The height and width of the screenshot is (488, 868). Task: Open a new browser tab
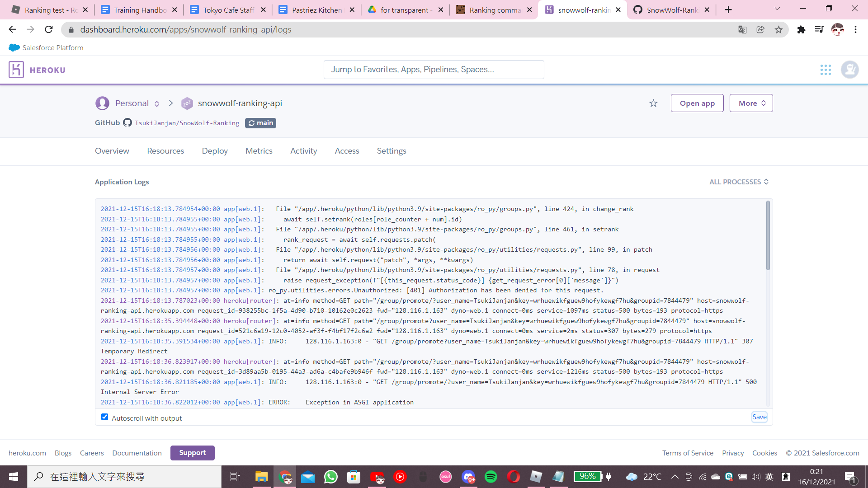728,9
